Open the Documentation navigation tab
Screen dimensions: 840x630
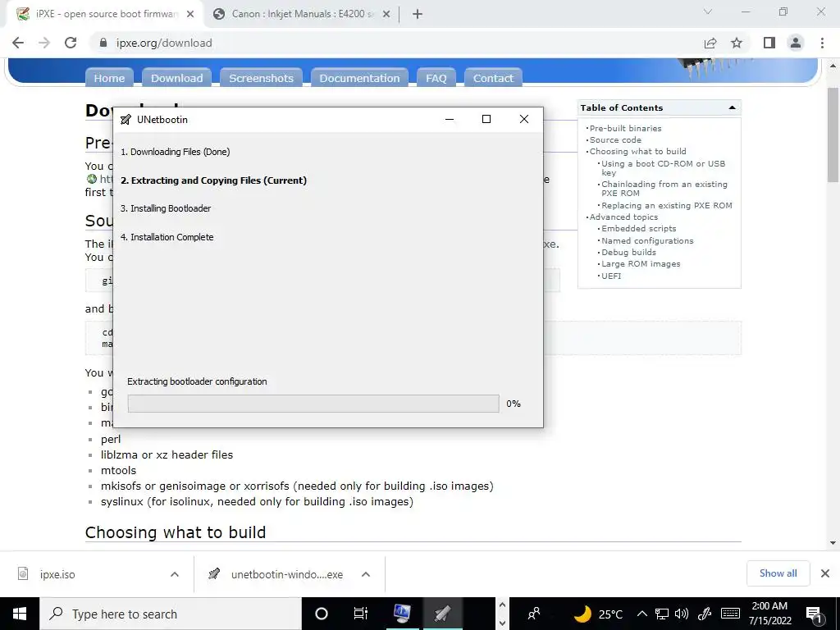pos(359,78)
